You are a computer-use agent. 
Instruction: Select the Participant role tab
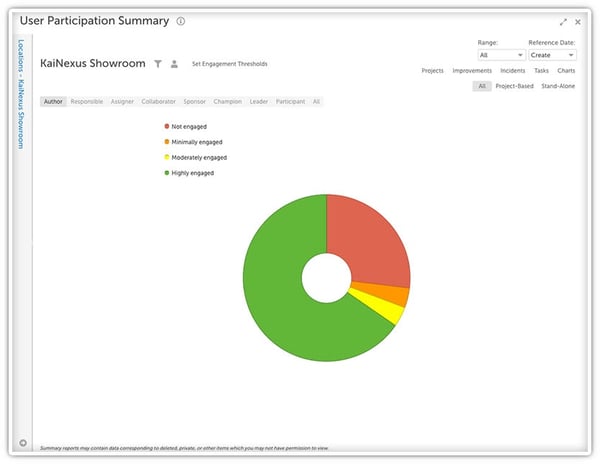(x=290, y=101)
